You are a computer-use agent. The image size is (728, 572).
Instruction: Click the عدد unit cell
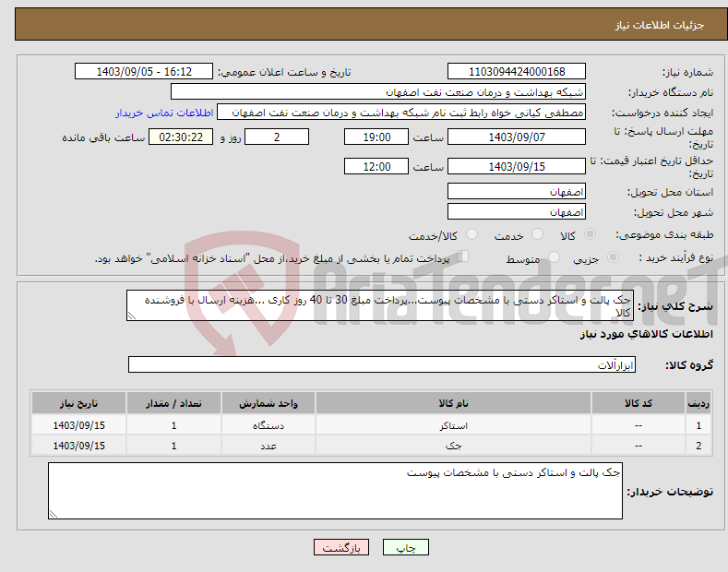point(269,446)
